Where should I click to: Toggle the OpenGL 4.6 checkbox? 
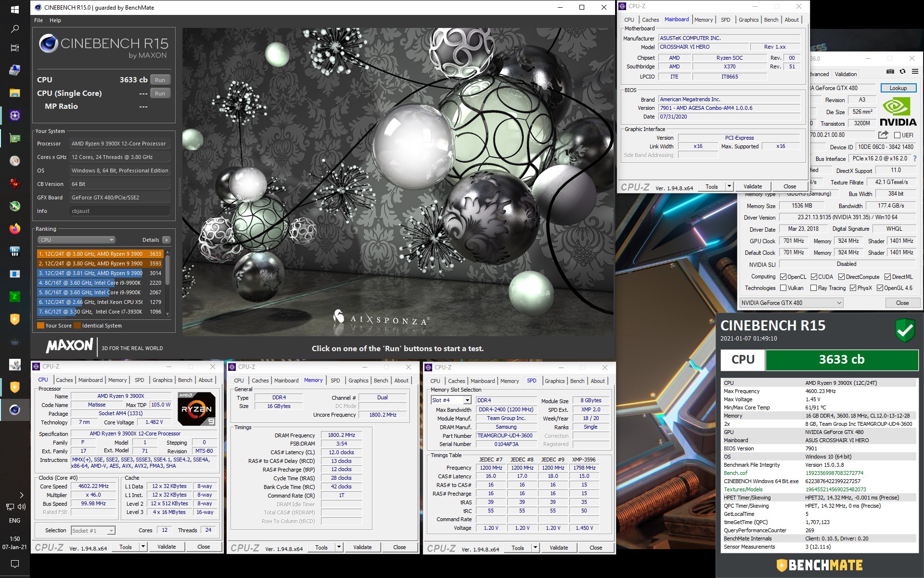(880, 288)
